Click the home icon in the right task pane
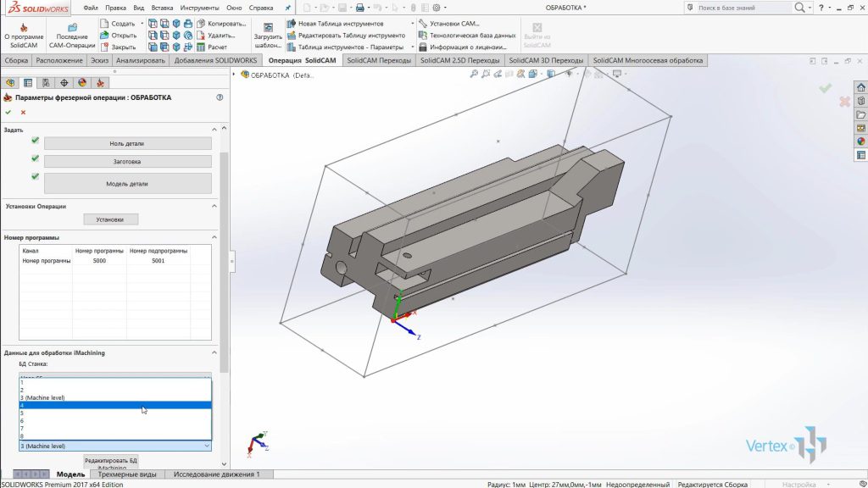868x488 pixels. coord(861,87)
